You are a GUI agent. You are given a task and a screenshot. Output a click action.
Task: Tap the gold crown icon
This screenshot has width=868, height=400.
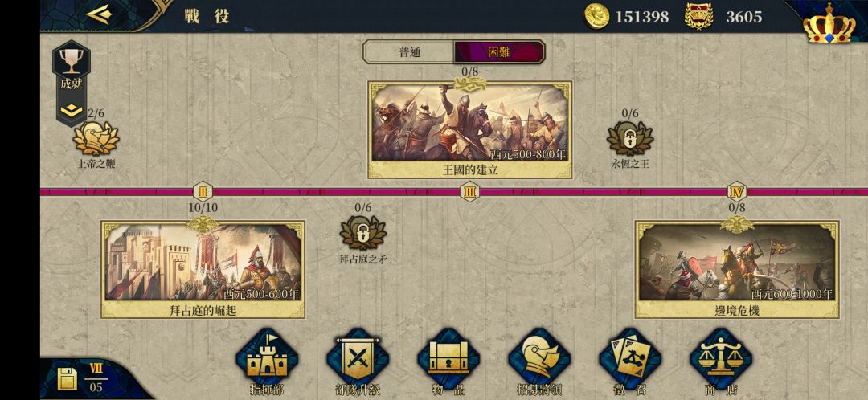point(829,23)
